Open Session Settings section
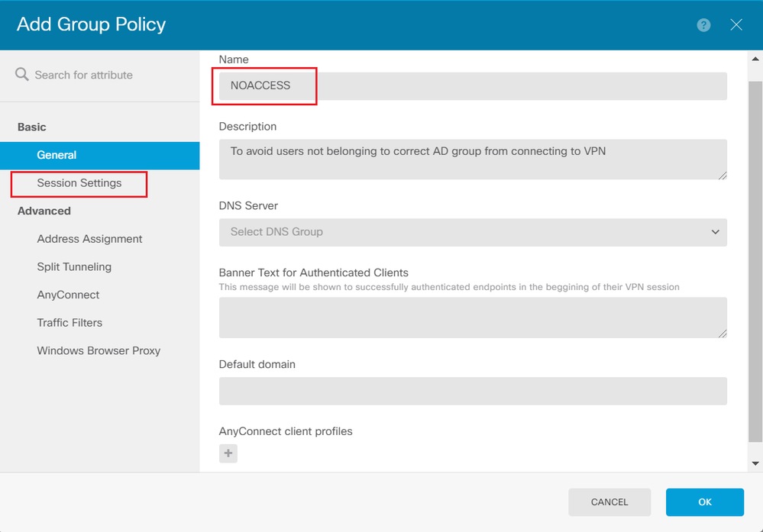This screenshot has height=532, width=763. pos(79,183)
